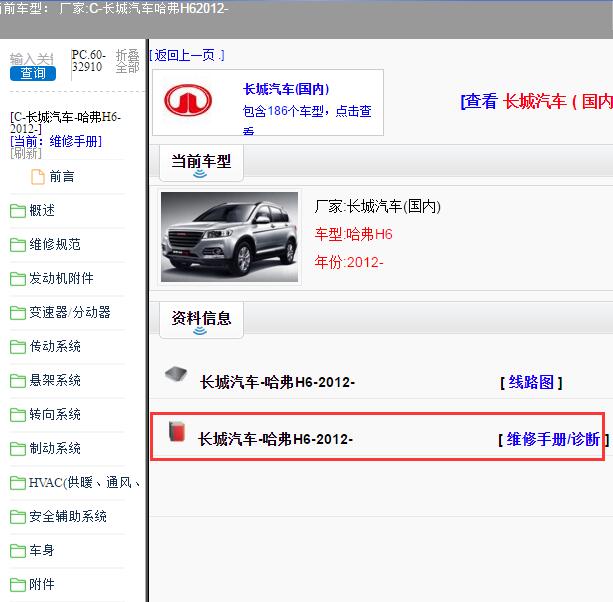613x602 pixels.
Task: Click 当前：维修手册 link in sidebar
Action: [56, 141]
